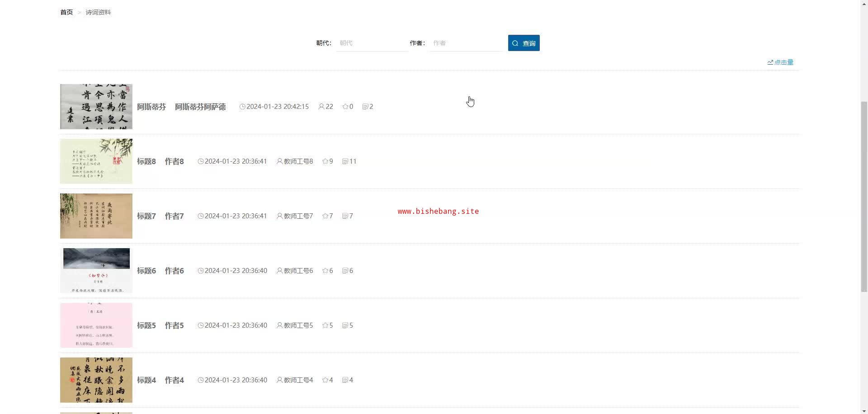Image resolution: width=868 pixels, height=414 pixels.
Task: Open the 标题5 pink poem thumbnail
Action: [x=96, y=325]
